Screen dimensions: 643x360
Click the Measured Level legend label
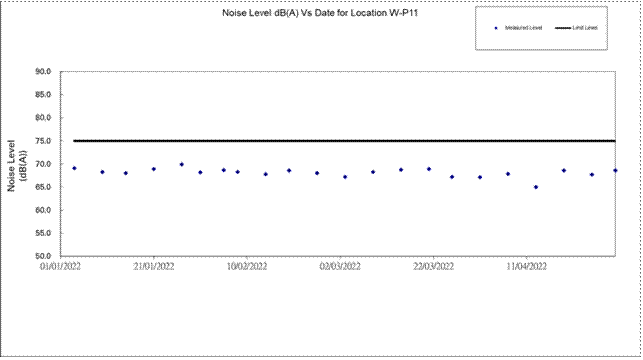[523, 28]
